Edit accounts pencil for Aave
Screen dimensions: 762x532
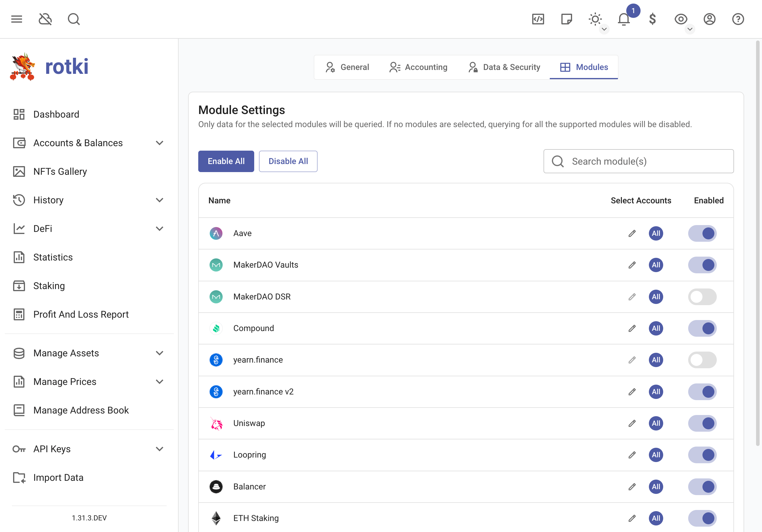632,233
